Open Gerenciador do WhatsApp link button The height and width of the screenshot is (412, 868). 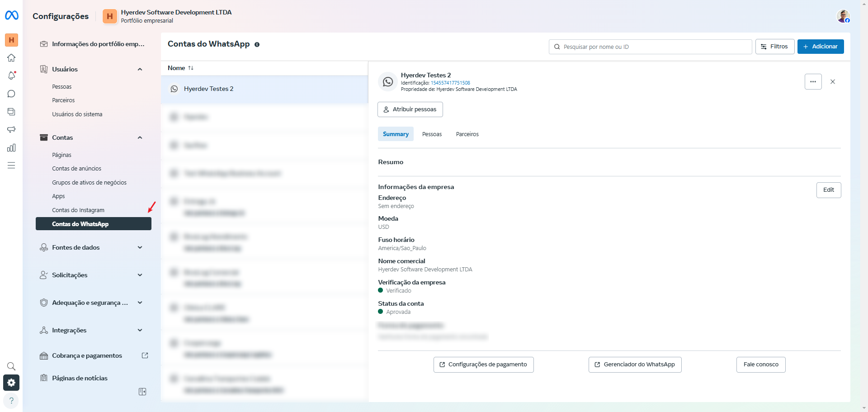click(635, 365)
